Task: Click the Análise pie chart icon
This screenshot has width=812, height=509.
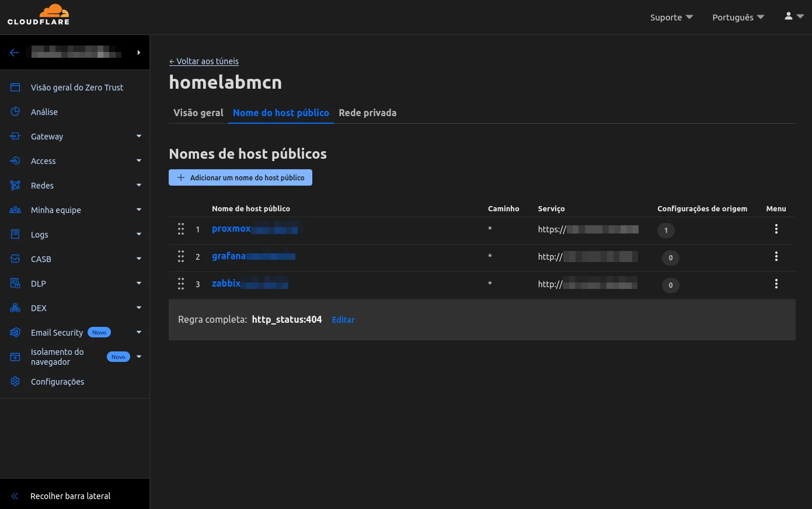Action: 15,112
